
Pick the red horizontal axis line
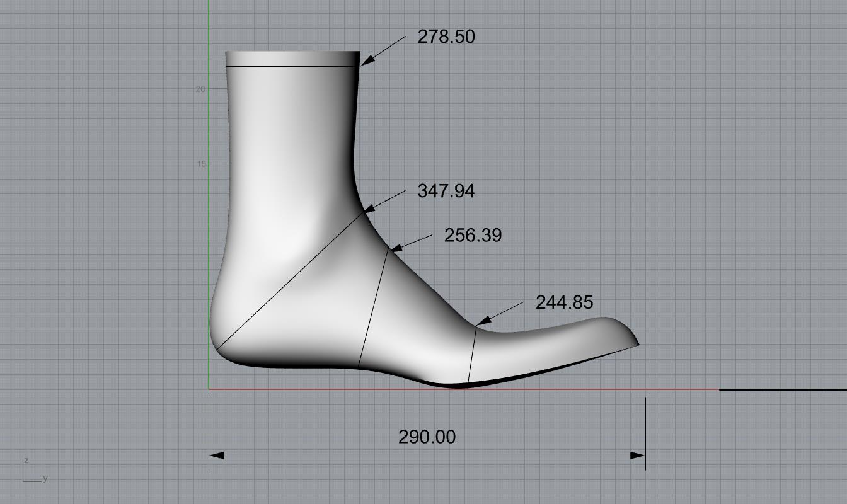[x=463, y=389]
